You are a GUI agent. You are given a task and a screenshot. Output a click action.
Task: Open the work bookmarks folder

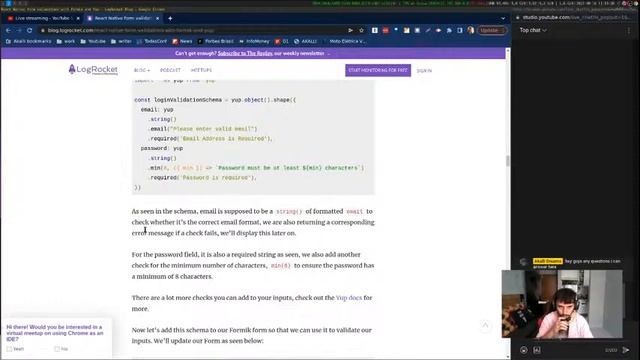coord(66,41)
